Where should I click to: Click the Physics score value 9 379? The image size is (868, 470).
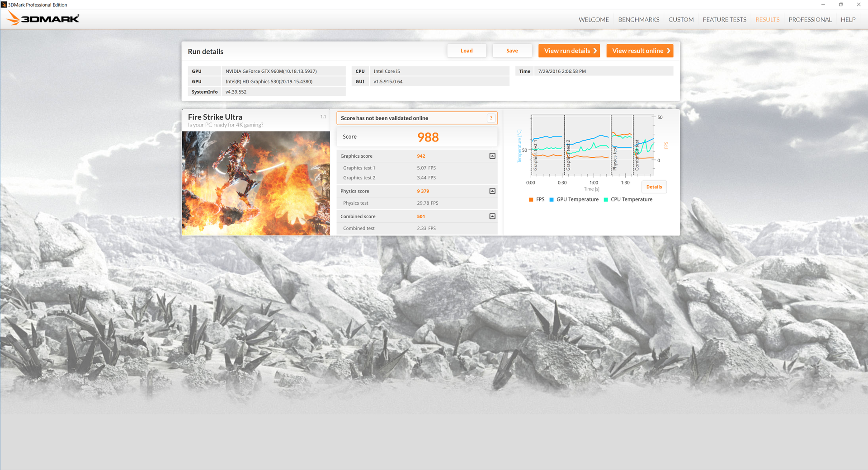(423, 191)
